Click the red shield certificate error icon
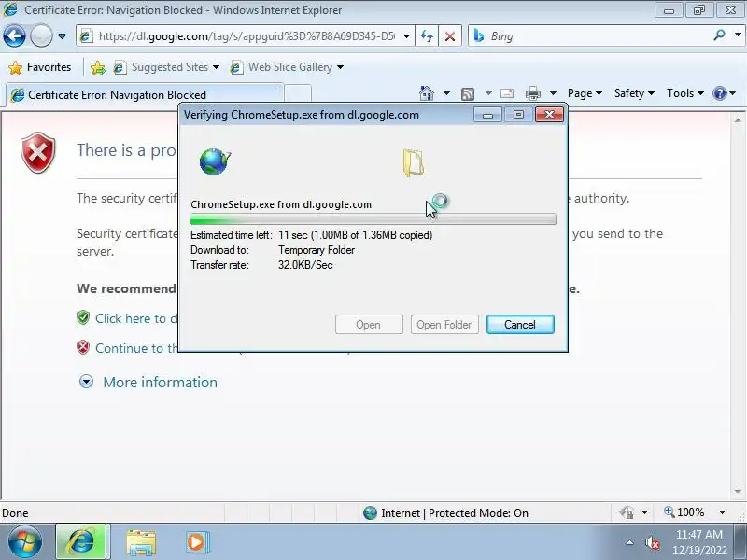Viewport: 747px width, 560px height. [x=38, y=152]
